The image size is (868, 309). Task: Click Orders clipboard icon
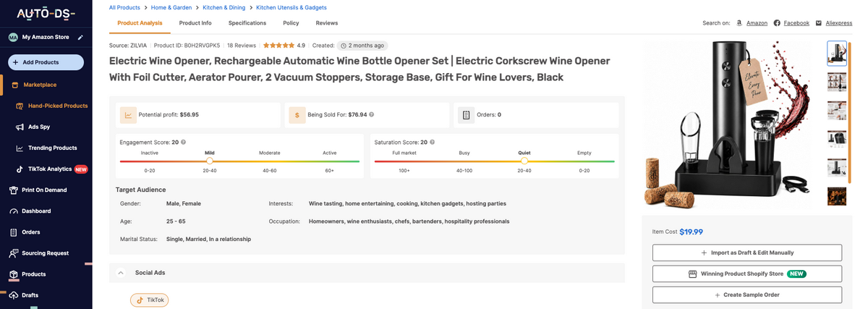[14, 232]
